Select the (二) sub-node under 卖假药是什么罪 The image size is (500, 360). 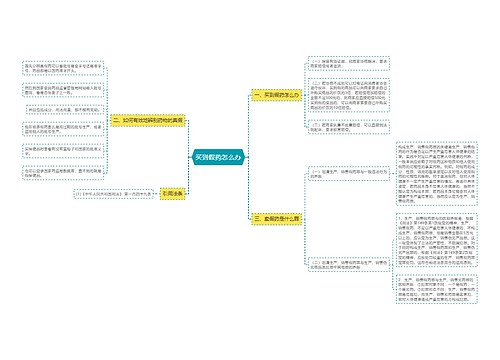pos(349,264)
